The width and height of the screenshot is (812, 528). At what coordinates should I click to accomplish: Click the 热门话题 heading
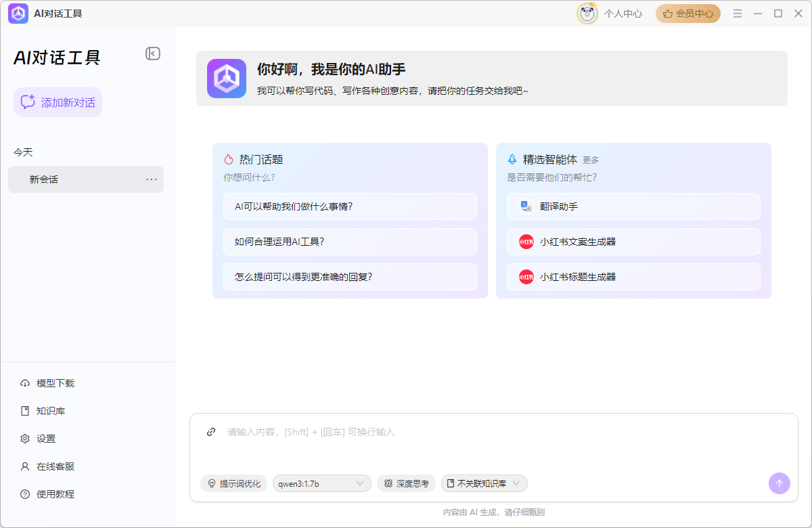pyautogui.click(x=261, y=160)
